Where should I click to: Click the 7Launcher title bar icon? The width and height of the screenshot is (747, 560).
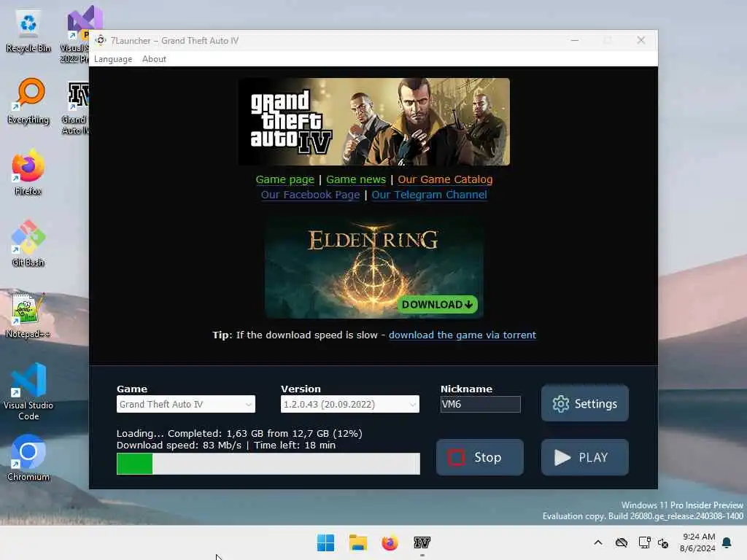click(x=101, y=41)
